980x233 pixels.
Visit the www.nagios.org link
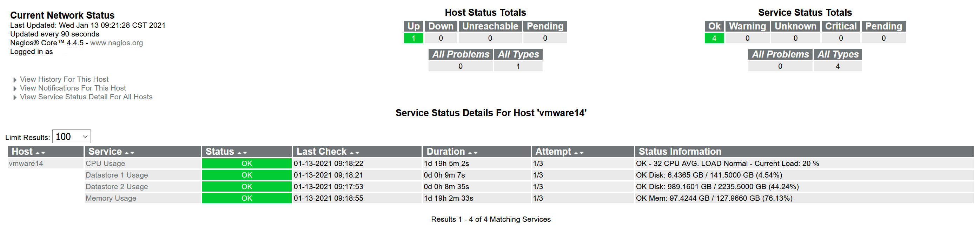tap(117, 42)
